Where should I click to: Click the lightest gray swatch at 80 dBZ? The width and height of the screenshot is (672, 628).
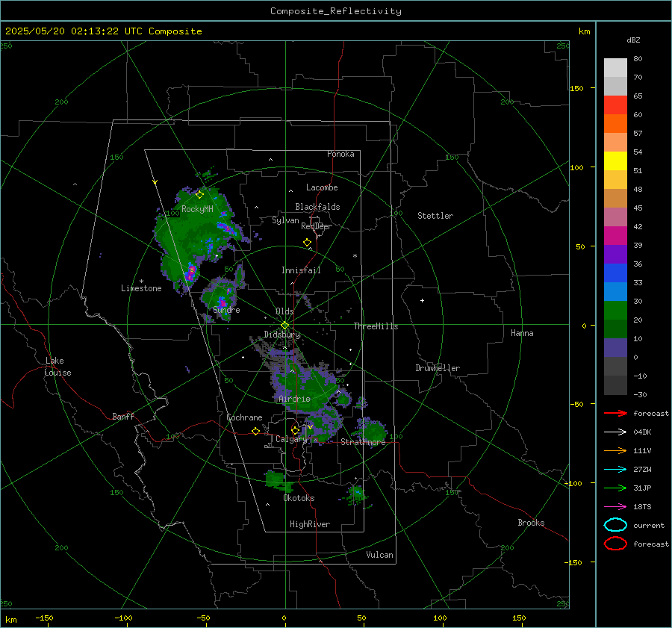click(x=615, y=68)
